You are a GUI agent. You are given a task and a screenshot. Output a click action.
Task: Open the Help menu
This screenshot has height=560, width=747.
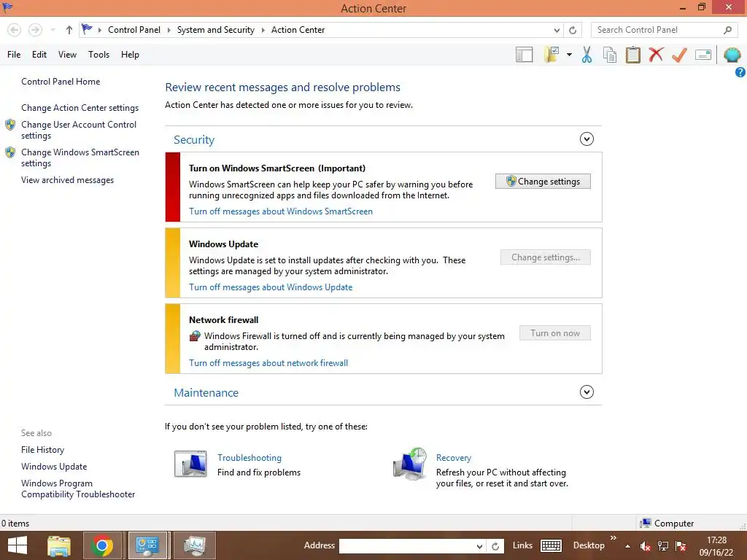[130, 55]
